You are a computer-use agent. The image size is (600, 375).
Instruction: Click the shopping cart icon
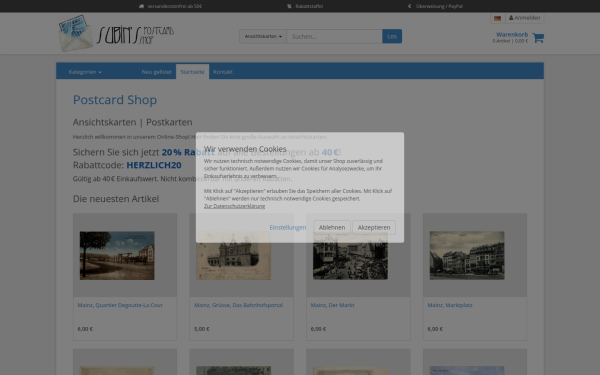538,38
